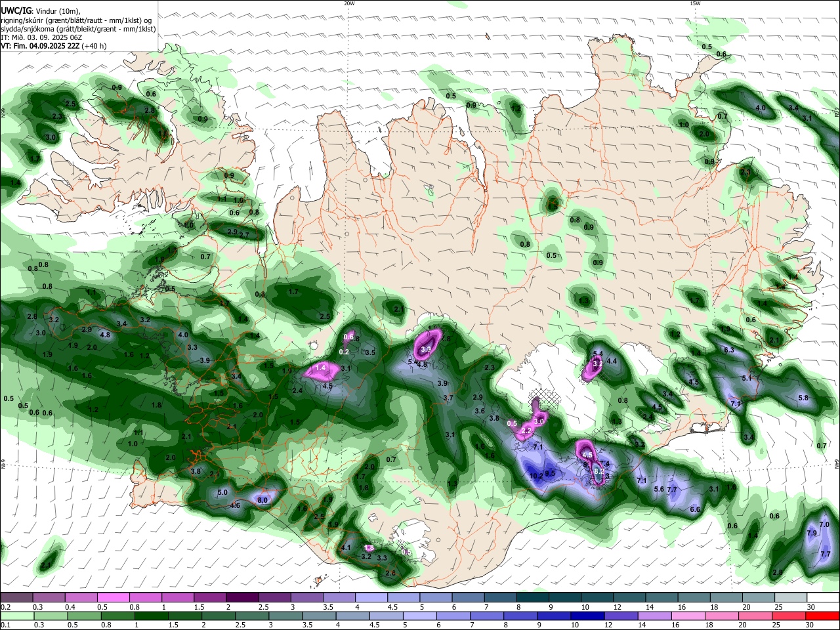Click the deep blue rain swatch labeled 10
The width and height of the screenshot is (840, 630).
coord(588,616)
